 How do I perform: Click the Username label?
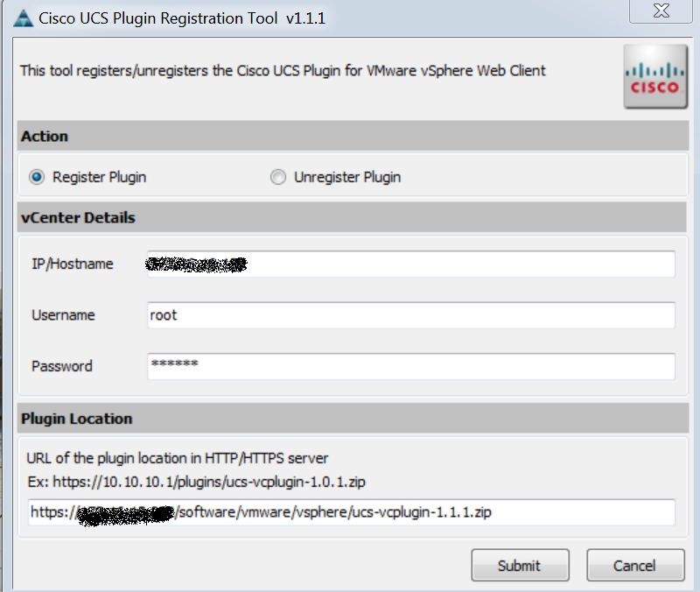[x=63, y=315]
